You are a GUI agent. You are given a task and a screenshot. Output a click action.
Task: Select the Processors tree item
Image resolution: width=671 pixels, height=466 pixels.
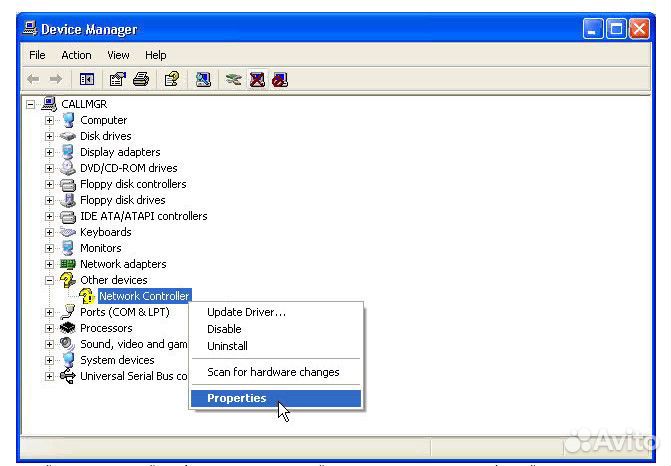106,328
